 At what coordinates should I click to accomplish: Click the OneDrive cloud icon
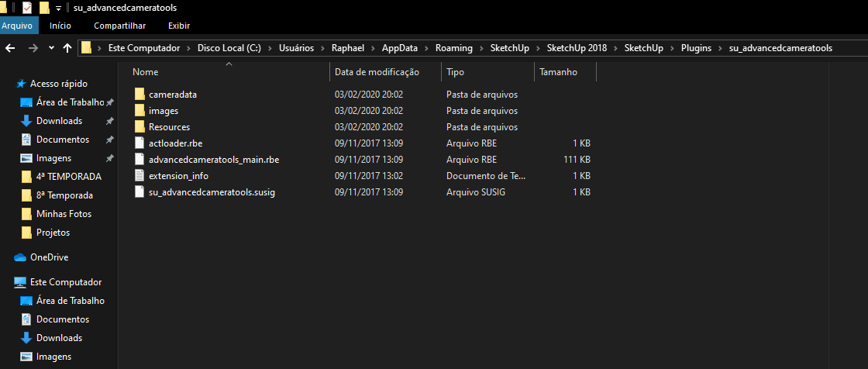(x=20, y=257)
